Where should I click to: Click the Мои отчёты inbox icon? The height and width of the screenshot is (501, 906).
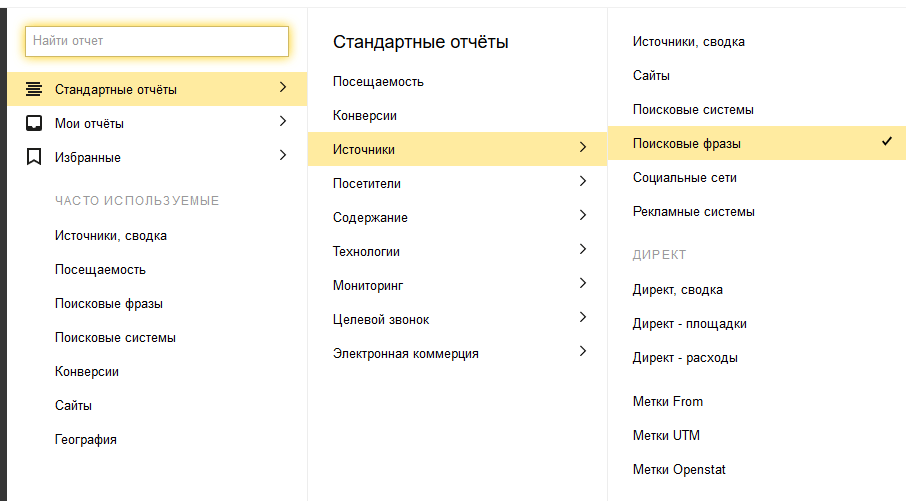click(x=34, y=123)
